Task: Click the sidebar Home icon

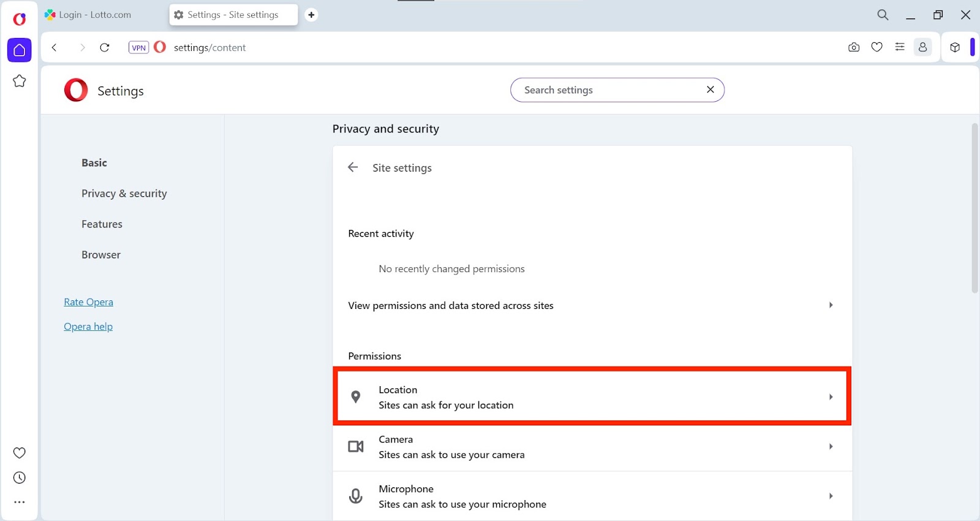Action: (x=20, y=50)
